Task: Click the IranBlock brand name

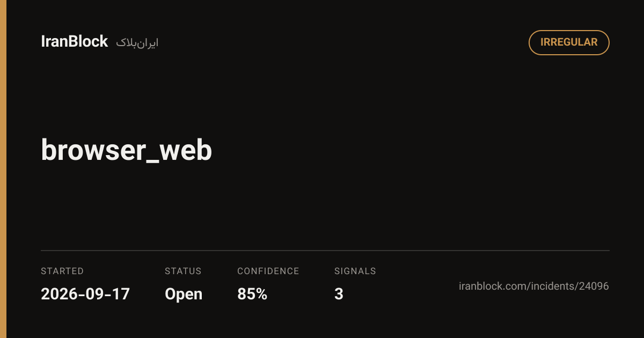Action: point(75,42)
